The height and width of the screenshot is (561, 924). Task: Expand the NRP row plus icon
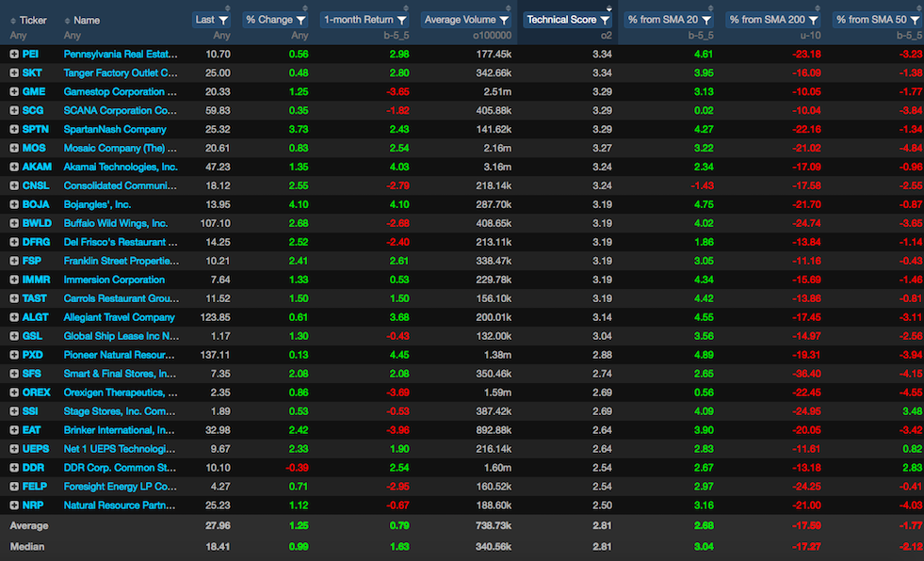[x=14, y=505]
